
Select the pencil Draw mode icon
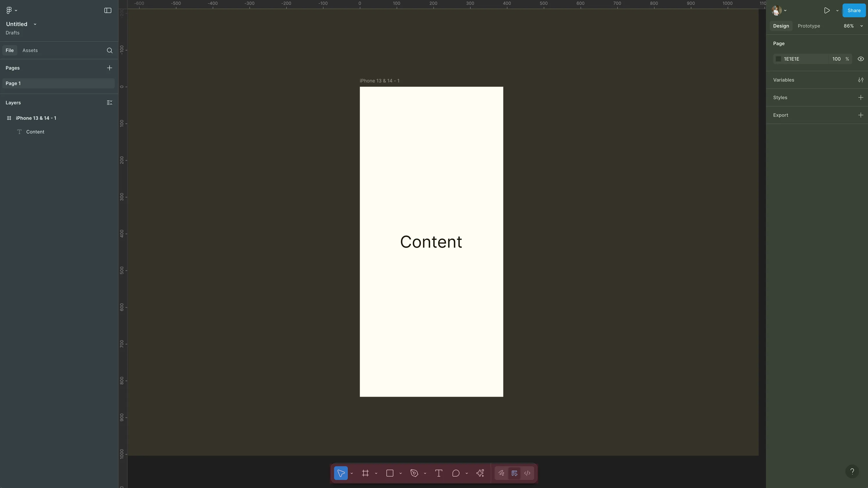point(501,473)
